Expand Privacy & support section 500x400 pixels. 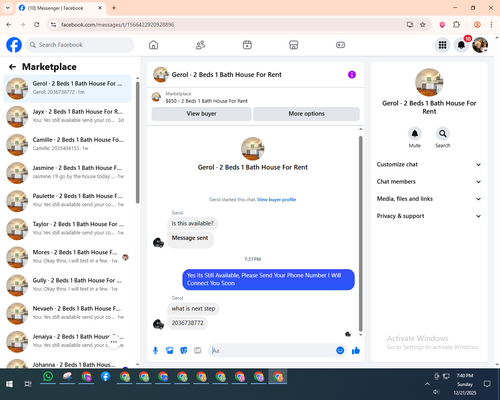(x=429, y=216)
